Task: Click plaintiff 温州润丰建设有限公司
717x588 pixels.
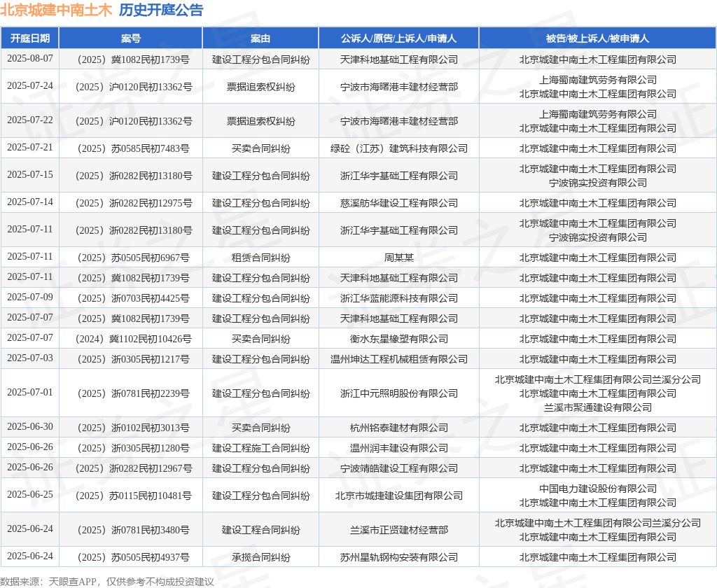Action: [398, 448]
